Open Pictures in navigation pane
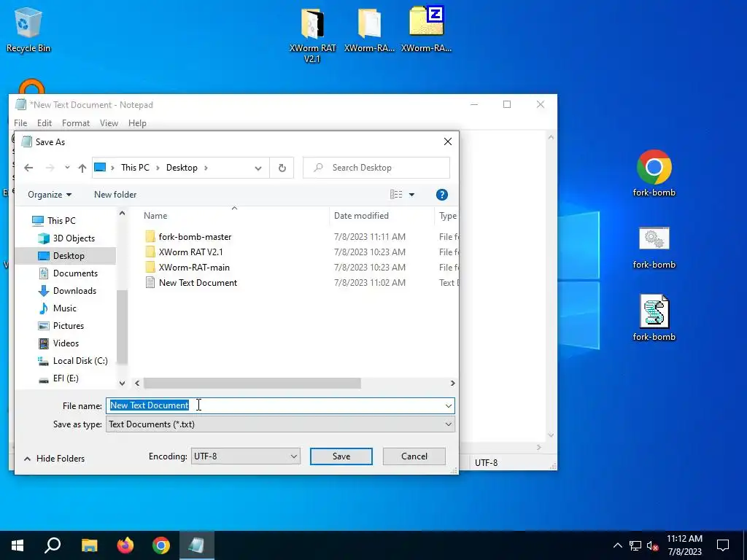Screen dimensions: 747x560 pyautogui.click(x=68, y=326)
